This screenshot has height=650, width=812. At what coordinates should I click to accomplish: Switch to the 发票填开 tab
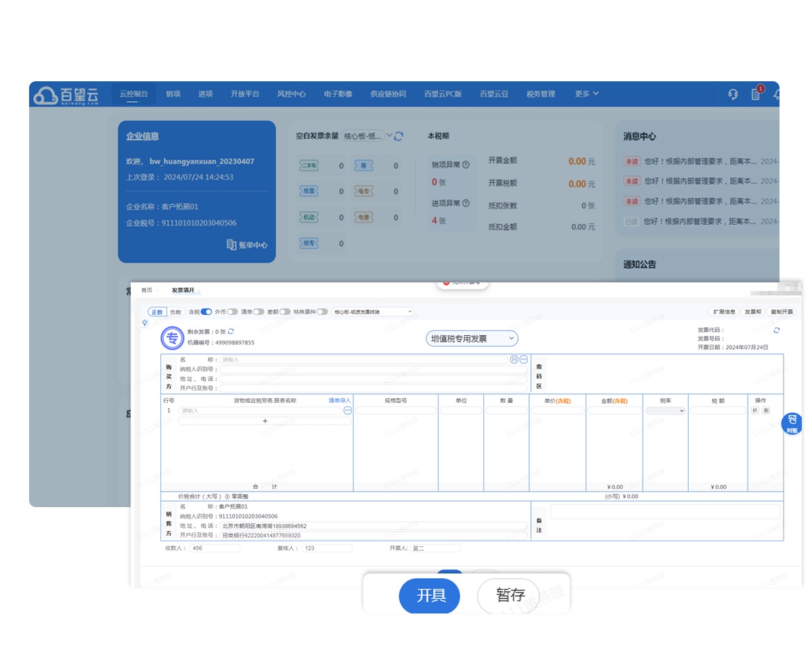tap(183, 290)
